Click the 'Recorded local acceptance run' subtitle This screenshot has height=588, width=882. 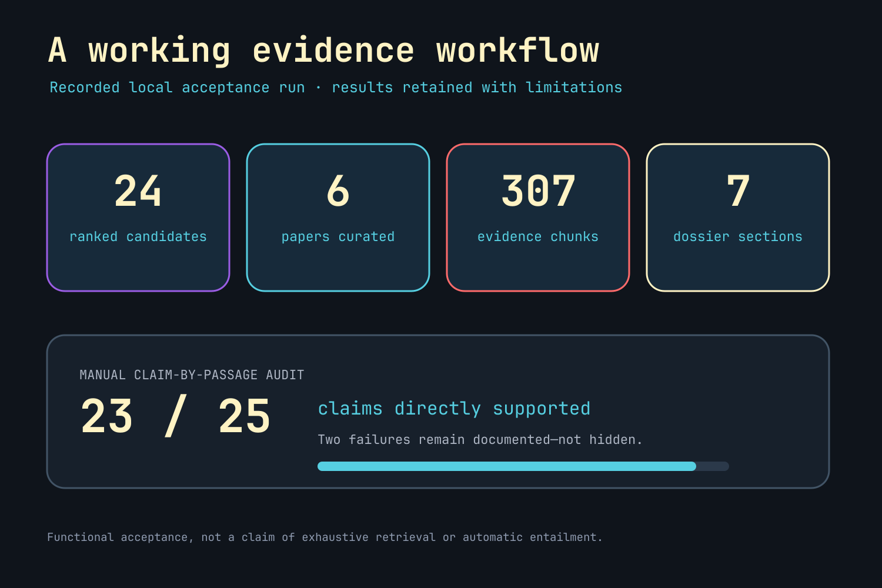click(336, 88)
